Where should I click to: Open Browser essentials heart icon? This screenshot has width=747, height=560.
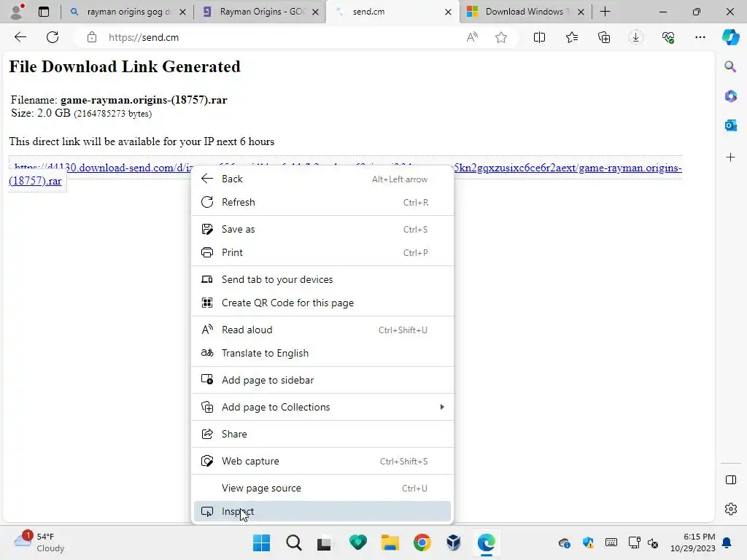(x=668, y=37)
